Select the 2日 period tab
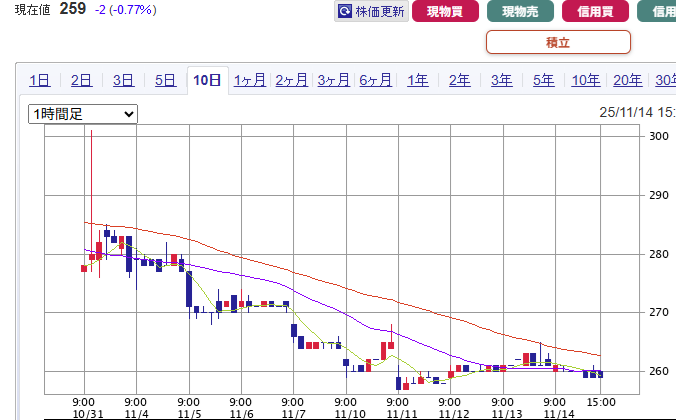 (x=82, y=81)
